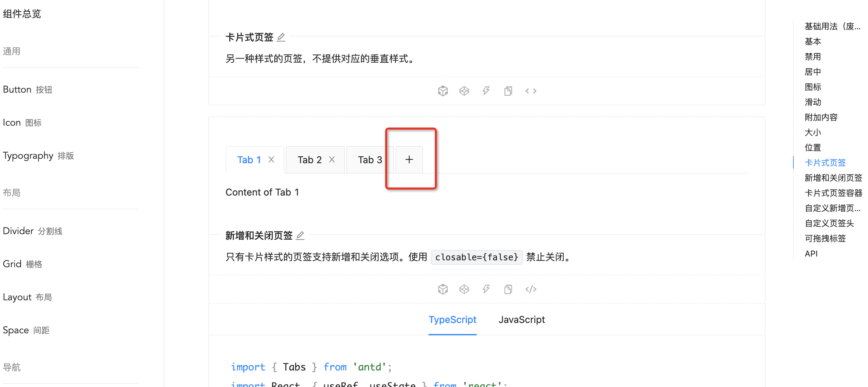Open Button 按钮 component docs
The width and height of the screenshot is (868, 387).
(x=27, y=89)
